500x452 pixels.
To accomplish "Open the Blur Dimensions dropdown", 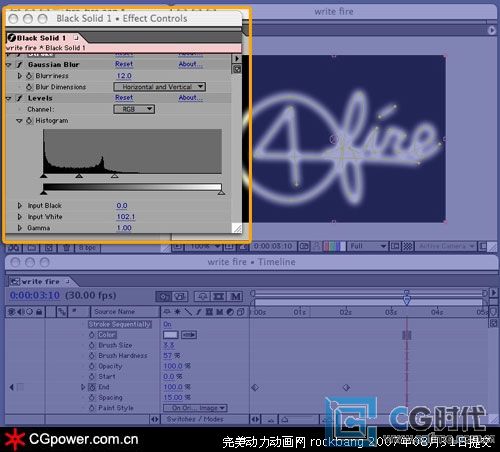I will coord(159,87).
